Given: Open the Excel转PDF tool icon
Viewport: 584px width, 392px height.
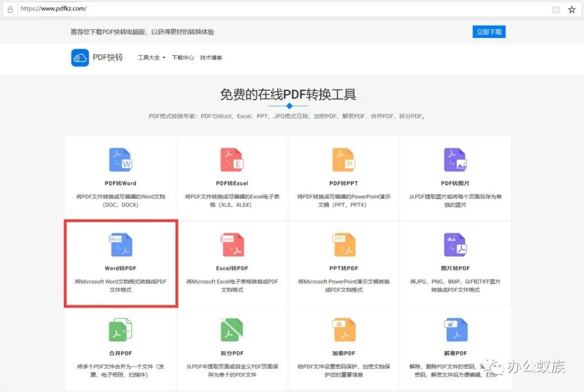Looking at the screenshot, I should click(232, 244).
